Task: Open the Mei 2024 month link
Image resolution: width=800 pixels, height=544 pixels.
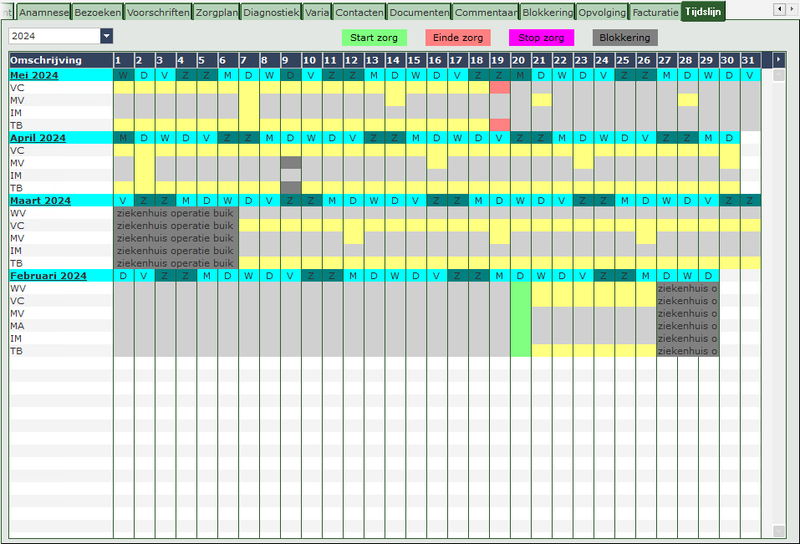Action: pyautogui.click(x=34, y=75)
